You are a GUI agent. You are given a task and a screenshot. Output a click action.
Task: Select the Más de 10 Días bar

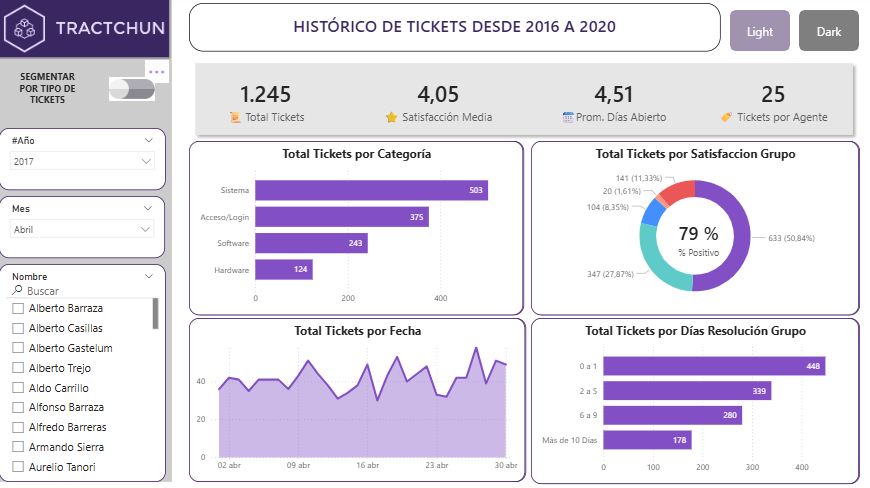(x=647, y=440)
